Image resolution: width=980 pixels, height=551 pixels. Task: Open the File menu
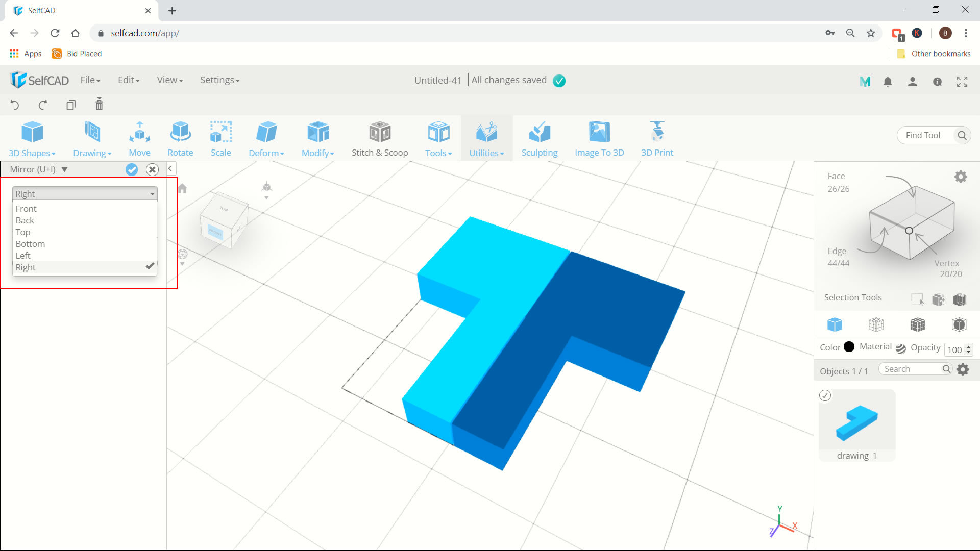pyautogui.click(x=90, y=80)
